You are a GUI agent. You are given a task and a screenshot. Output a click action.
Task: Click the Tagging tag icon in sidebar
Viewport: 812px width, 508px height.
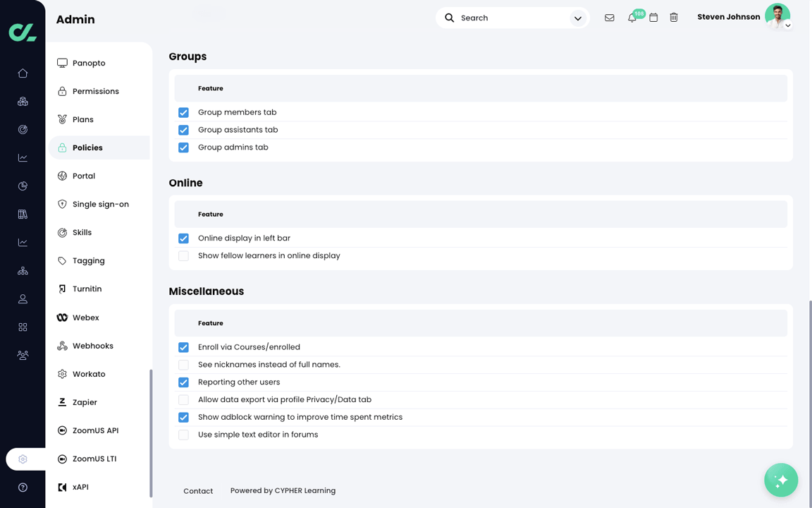click(x=62, y=261)
